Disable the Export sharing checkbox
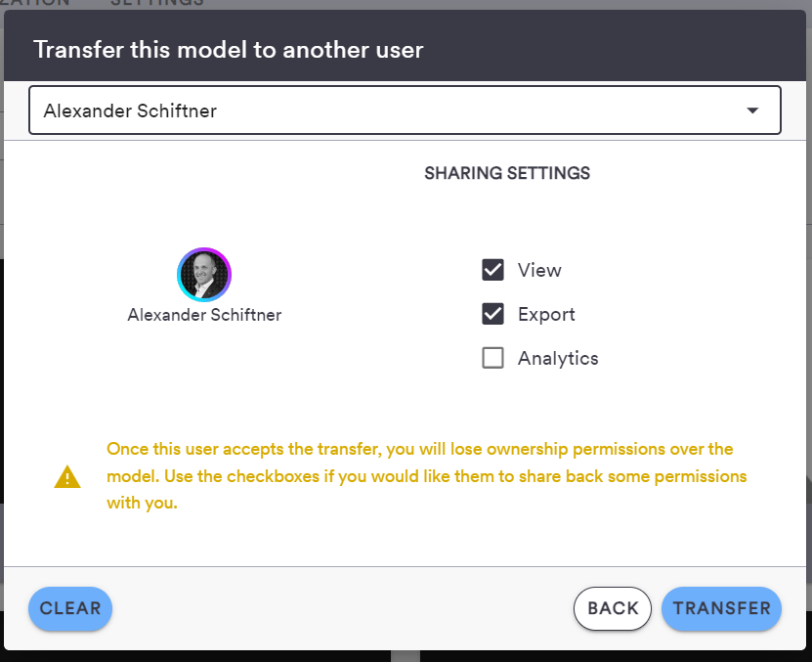This screenshot has height=662, width=812. tap(493, 314)
